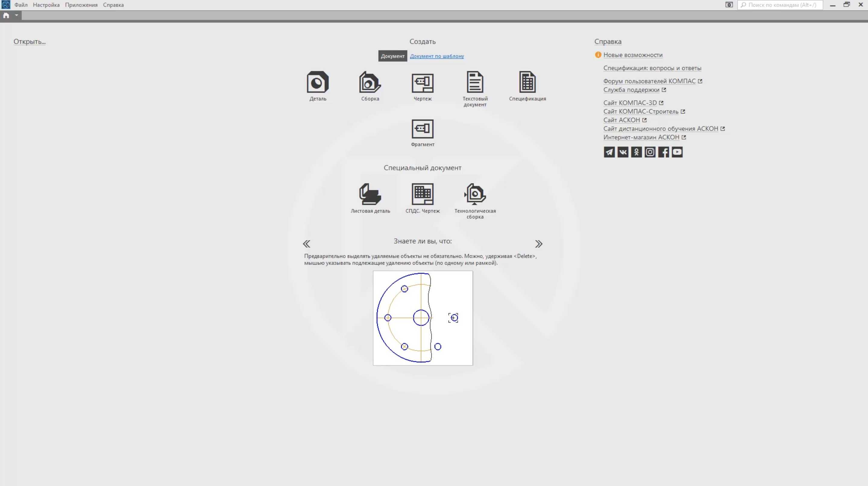868x486 pixels.
Task: Switch to Документ по шаблону tab
Action: 437,56
